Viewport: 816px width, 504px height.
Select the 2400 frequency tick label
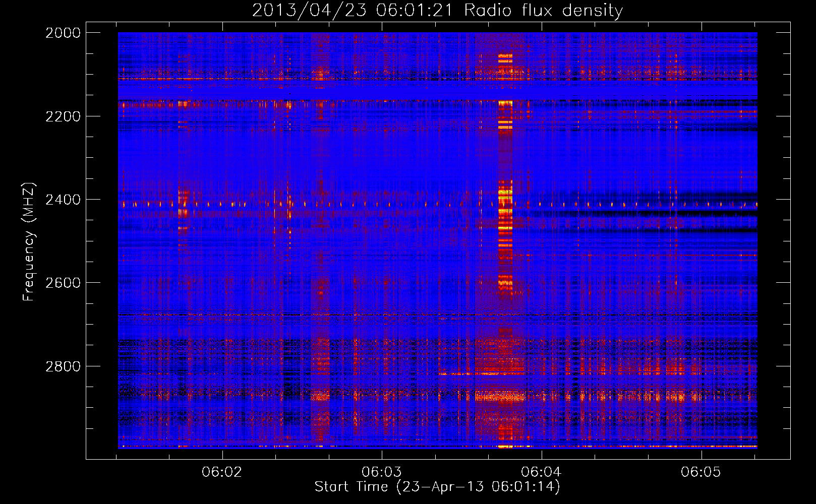(63, 200)
